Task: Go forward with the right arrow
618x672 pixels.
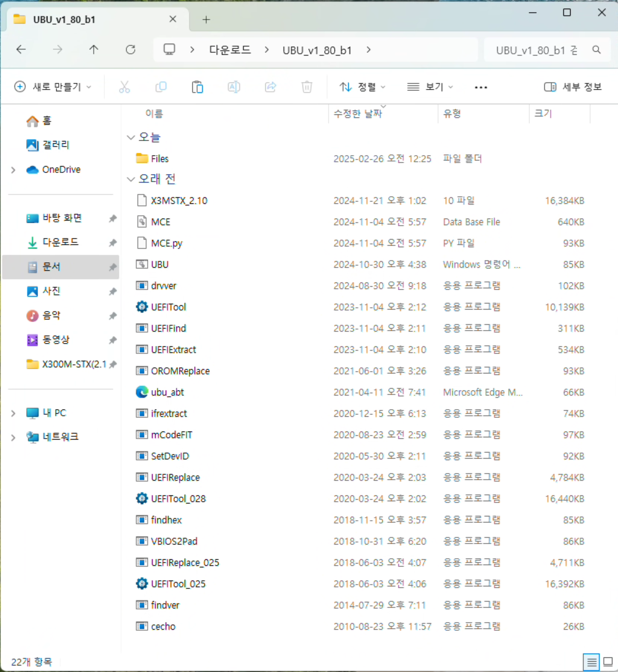Action: click(x=58, y=50)
